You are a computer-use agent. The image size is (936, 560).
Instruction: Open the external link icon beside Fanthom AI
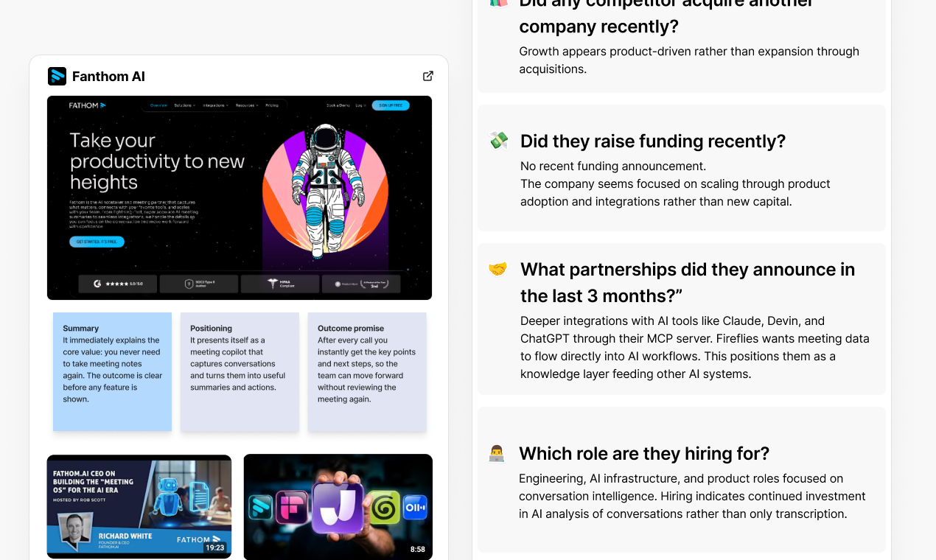coord(428,76)
